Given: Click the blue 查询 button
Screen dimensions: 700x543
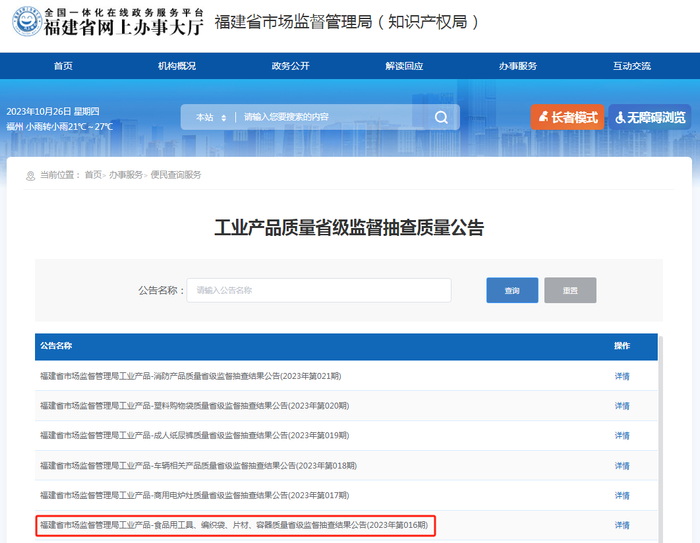Looking at the screenshot, I should point(512,290).
